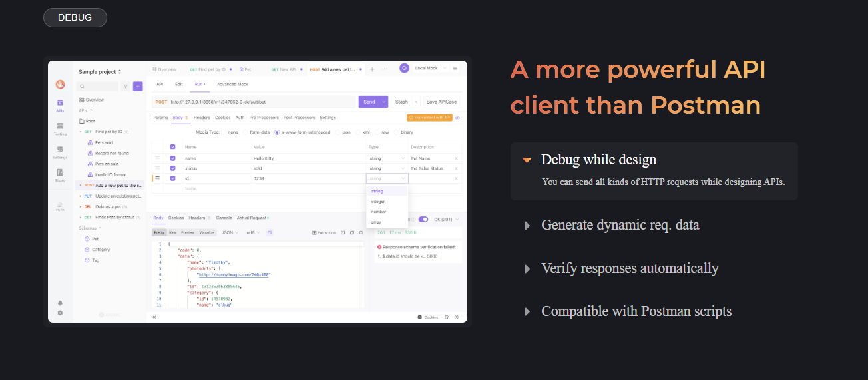
Task: Click the filter funnel icon
Action: (x=125, y=86)
